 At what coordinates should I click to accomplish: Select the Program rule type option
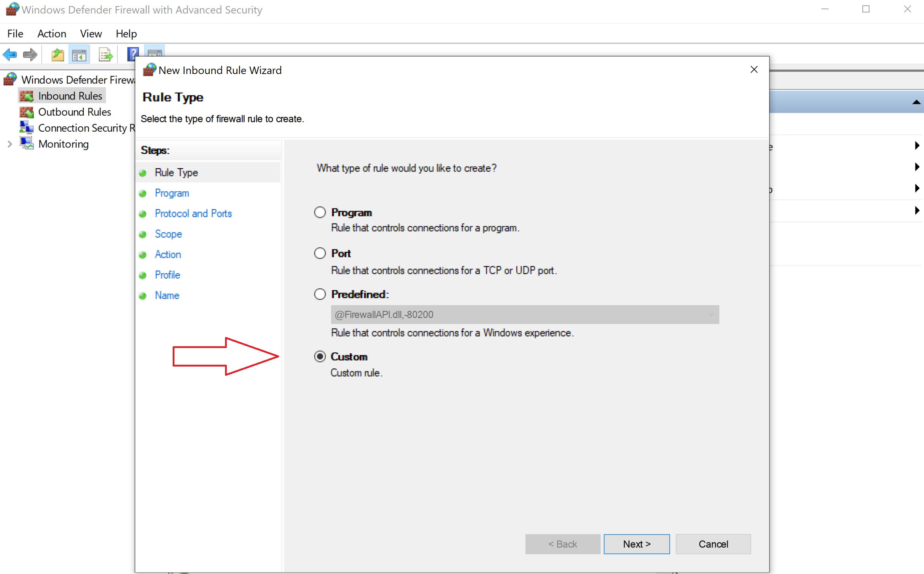pos(320,212)
